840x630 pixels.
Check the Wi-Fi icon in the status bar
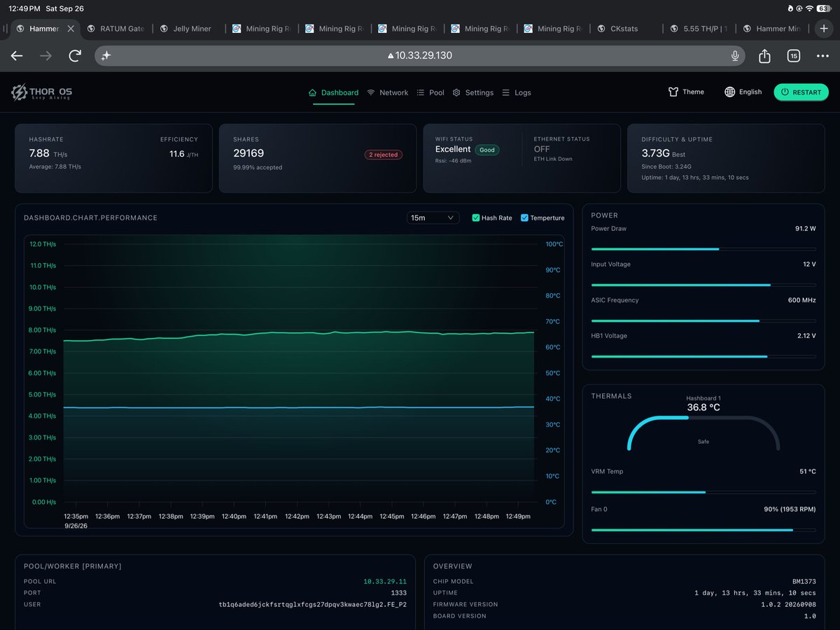pyautogui.click(x=809, y=8)
